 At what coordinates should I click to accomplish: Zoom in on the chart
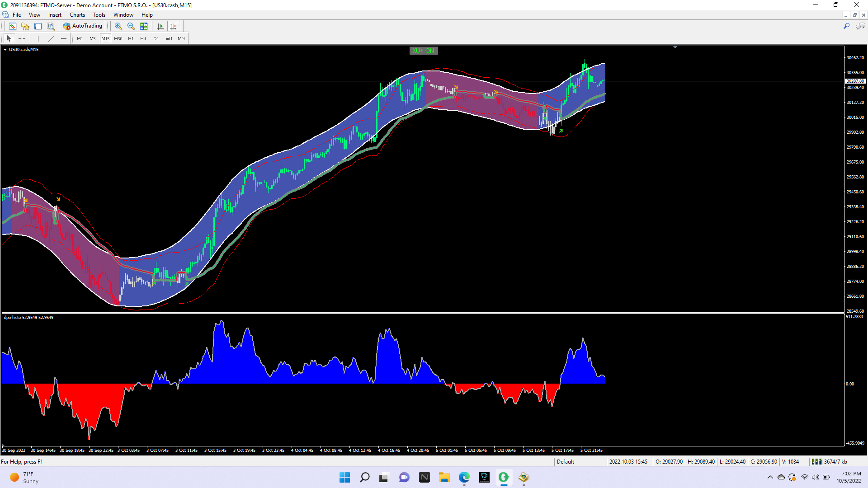click(118, 26)
